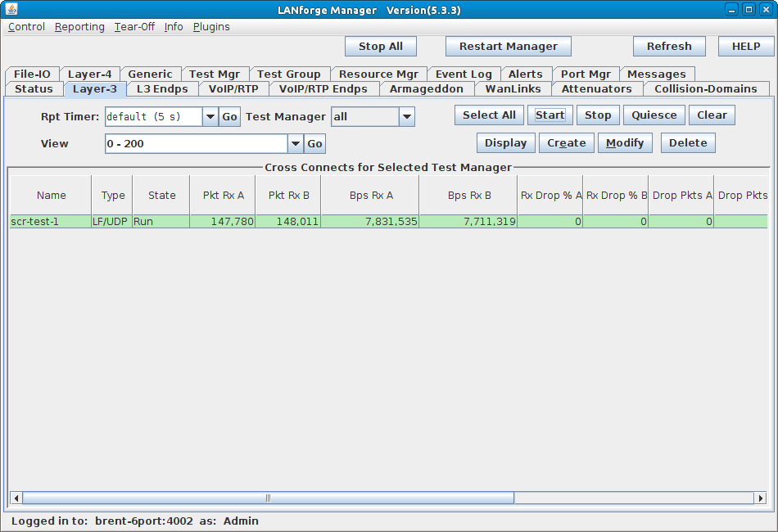The width and height of the screenshot is (778, 532).
Task: Open the Plugins menu
Action: click(x=211, y=27)
